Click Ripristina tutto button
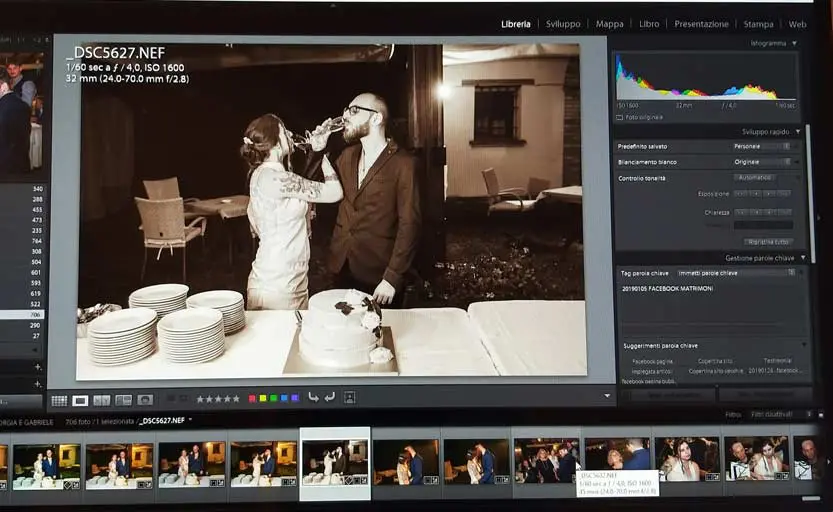 [767, 242]
